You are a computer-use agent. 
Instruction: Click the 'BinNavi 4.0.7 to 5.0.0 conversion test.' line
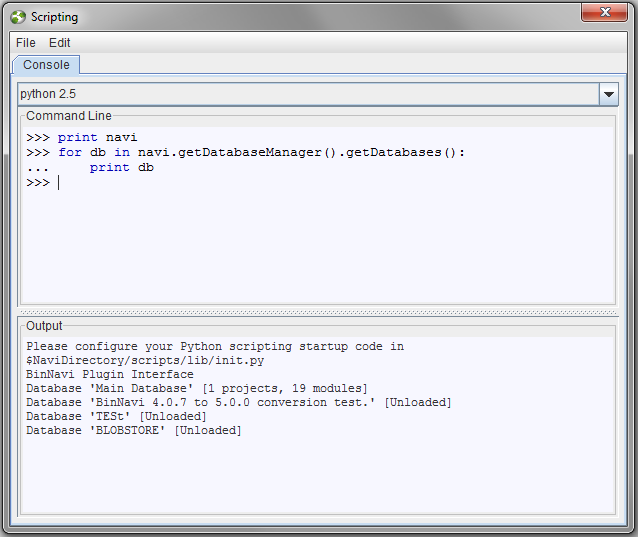239,403
